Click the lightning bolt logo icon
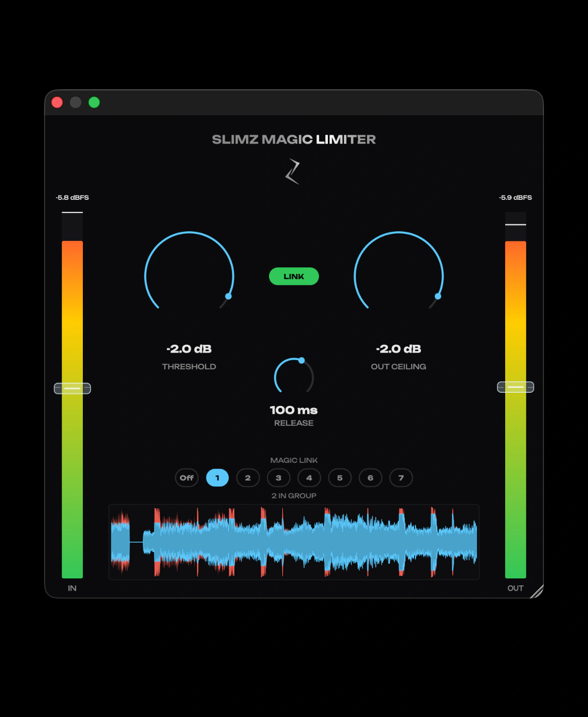 pos(293,171)
